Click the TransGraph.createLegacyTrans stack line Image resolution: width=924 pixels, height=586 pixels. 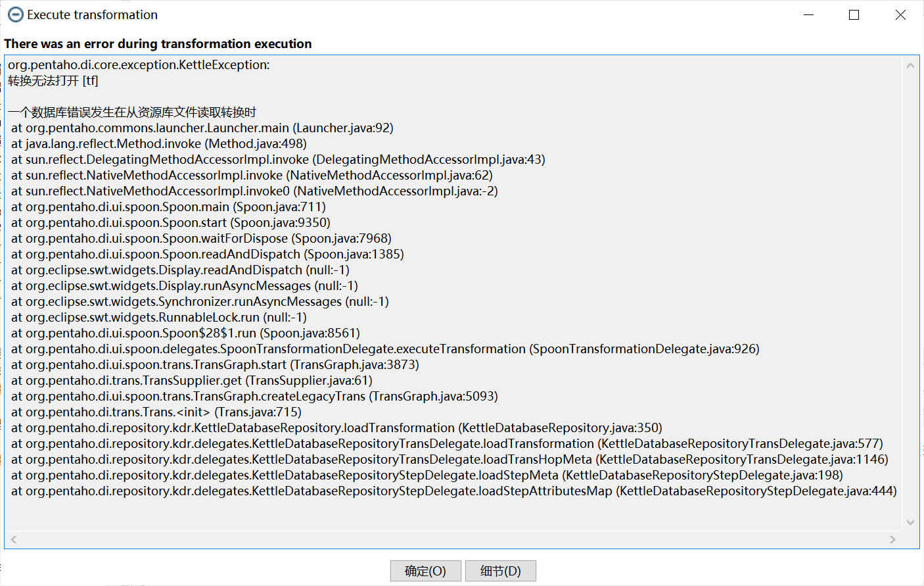[254, 397]
